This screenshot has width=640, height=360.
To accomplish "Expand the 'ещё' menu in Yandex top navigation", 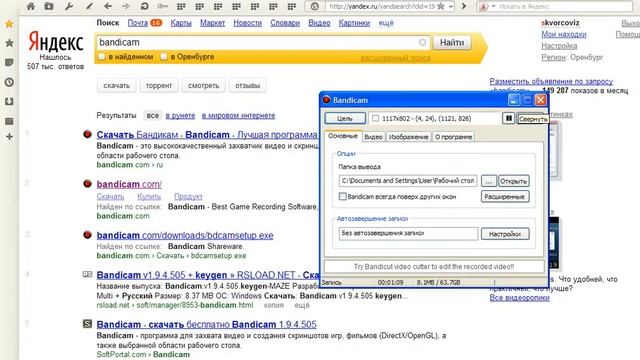I will pyautogui.click(x=386, y=23).
